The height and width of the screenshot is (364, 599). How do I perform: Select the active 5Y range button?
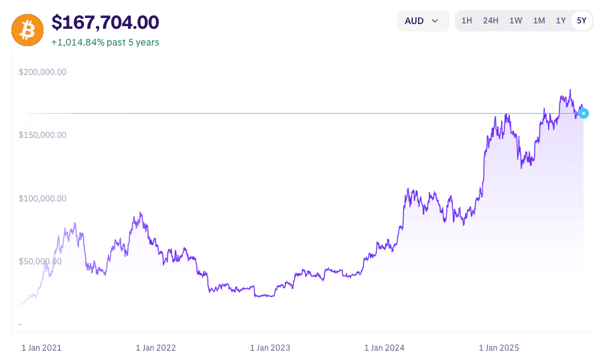(x=582, y=21)
